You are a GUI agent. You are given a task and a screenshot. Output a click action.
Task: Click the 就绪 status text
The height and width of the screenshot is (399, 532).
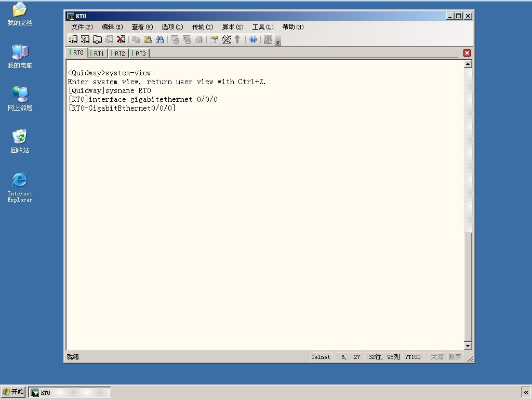click(x=73, y=356)
